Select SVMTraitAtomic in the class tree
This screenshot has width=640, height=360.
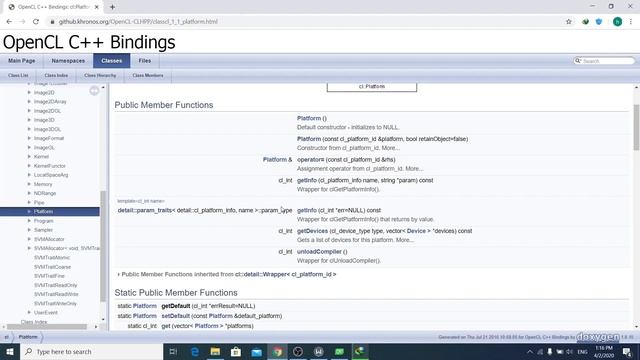point(52,258)
